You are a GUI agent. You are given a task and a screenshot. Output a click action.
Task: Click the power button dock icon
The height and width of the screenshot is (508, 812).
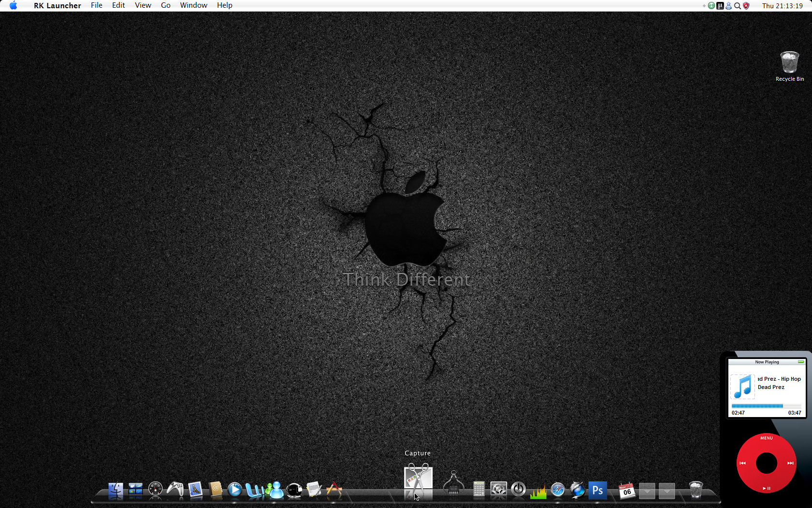(518, 490)
